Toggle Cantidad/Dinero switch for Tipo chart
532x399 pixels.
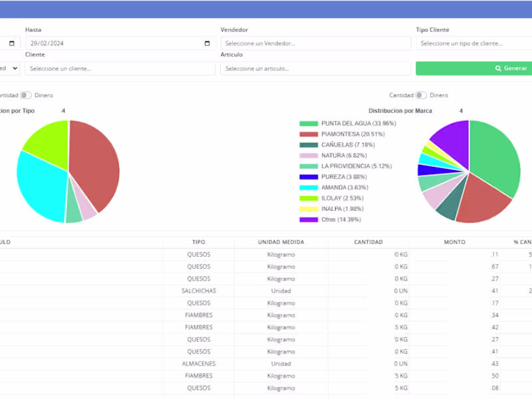click(26, 95)
